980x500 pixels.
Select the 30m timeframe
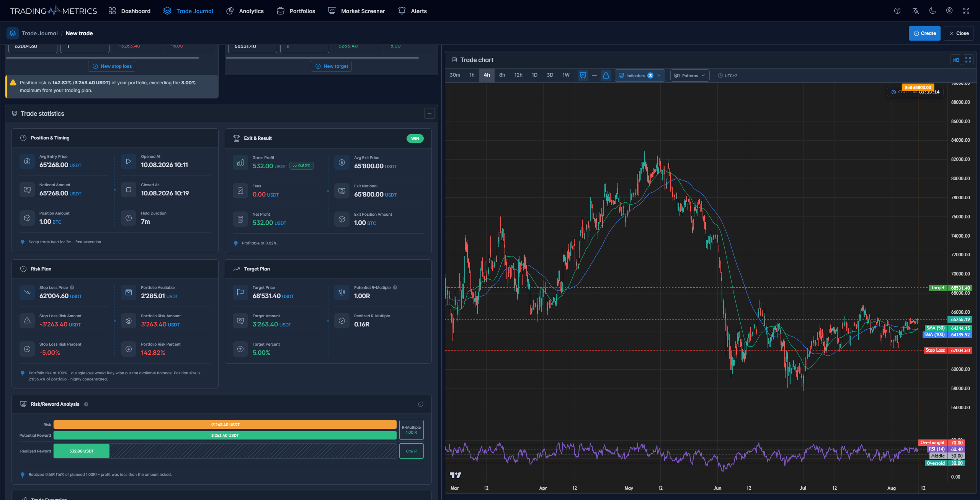tap(455, 75)
